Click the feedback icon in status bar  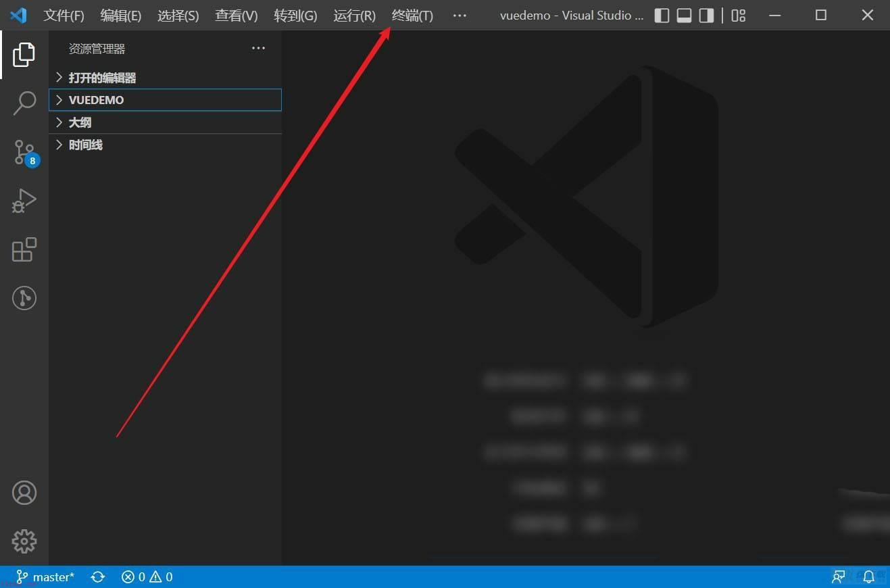coord(839,577)
